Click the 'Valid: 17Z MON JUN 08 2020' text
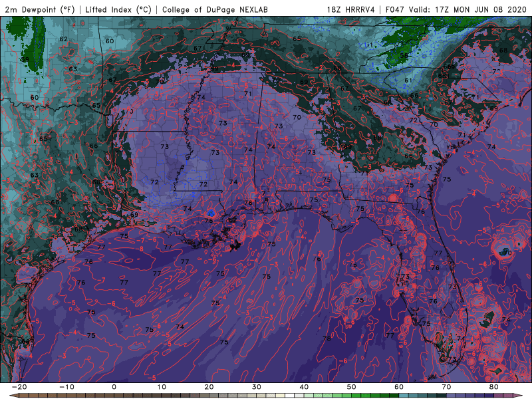Viewport: 532px width, 399px height. pyautogui.click(x=467, y=9)
